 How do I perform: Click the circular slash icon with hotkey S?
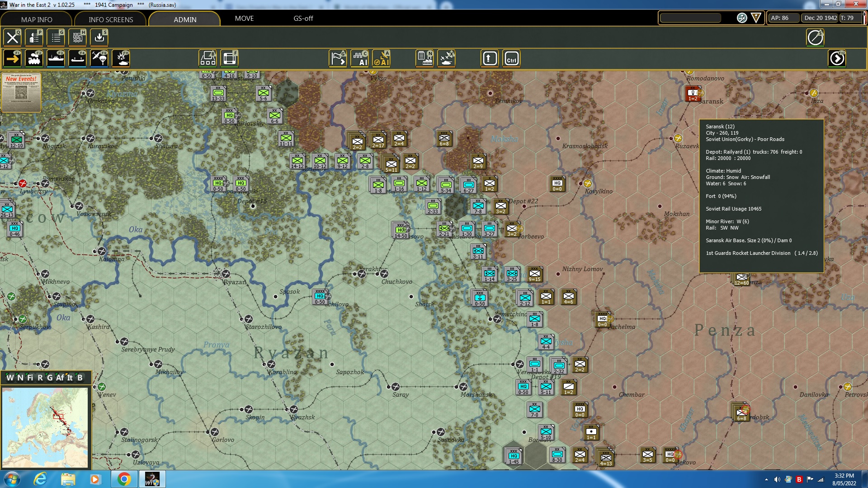[815, 38]
